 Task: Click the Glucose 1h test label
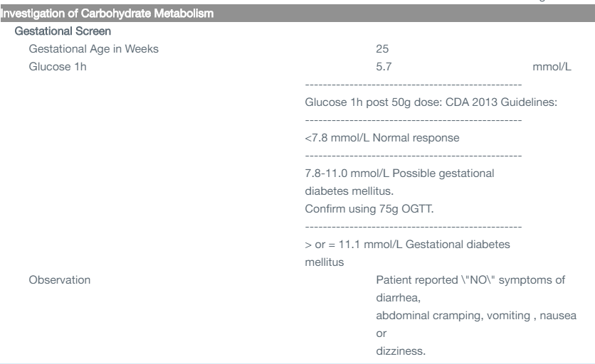[53, 67]
